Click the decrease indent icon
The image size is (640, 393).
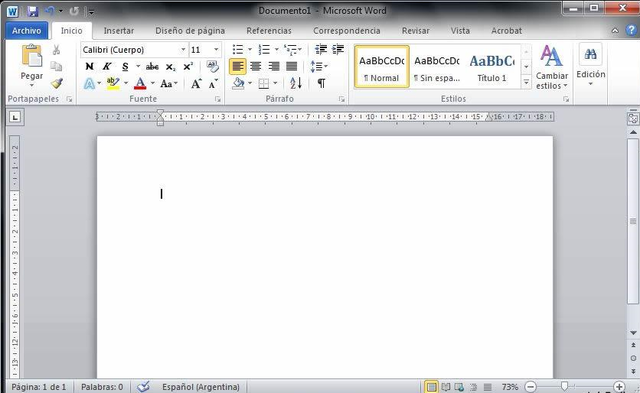point(321,49)
